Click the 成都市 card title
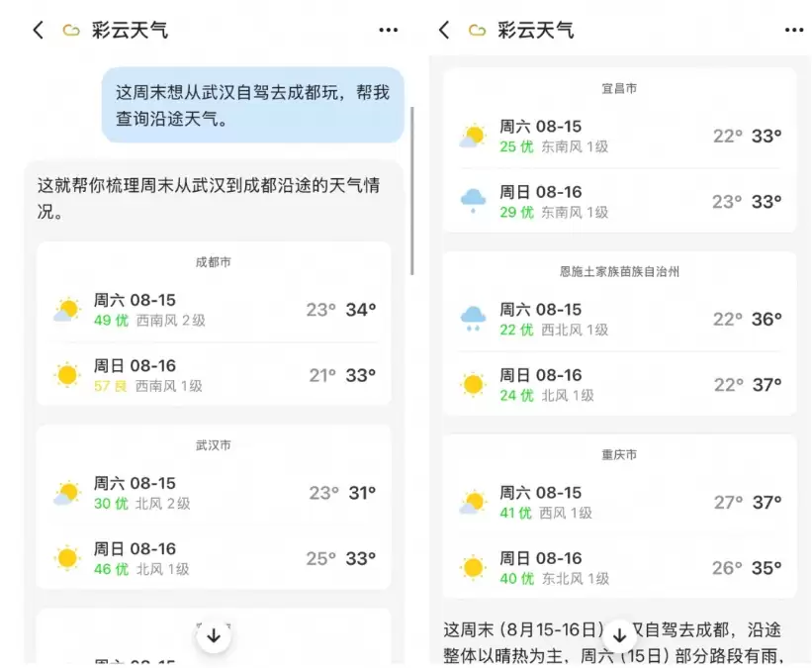 214,262
